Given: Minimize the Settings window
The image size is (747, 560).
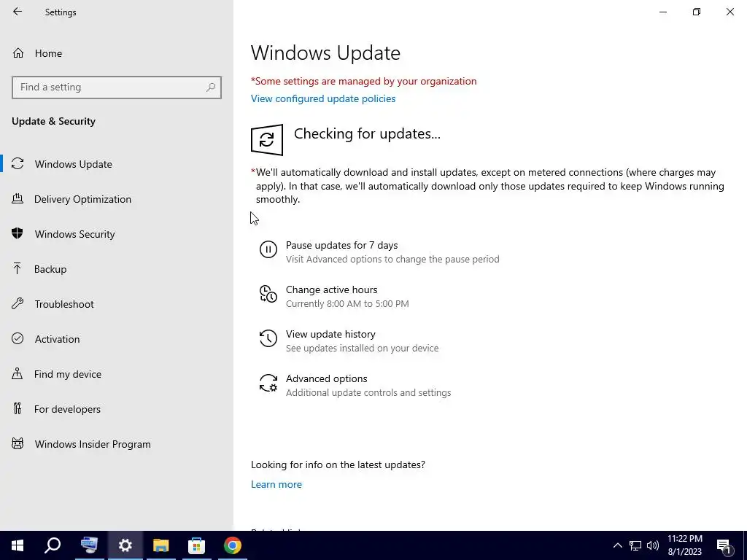Looking at the screenshot, I should (x=662, y=12).
